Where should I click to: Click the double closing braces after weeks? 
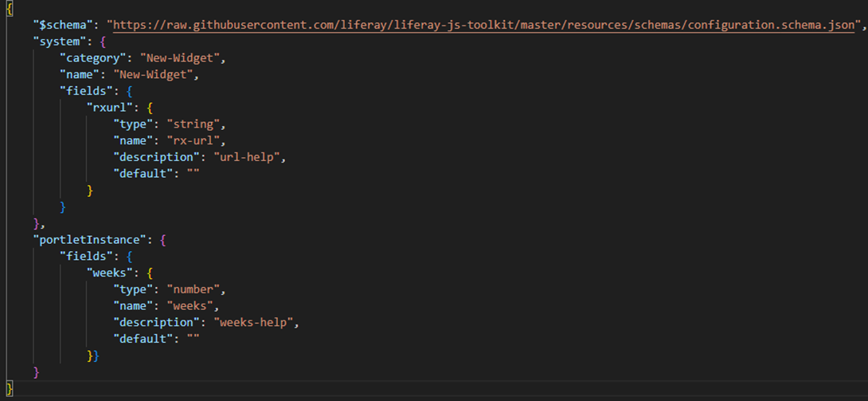(93, 356)
